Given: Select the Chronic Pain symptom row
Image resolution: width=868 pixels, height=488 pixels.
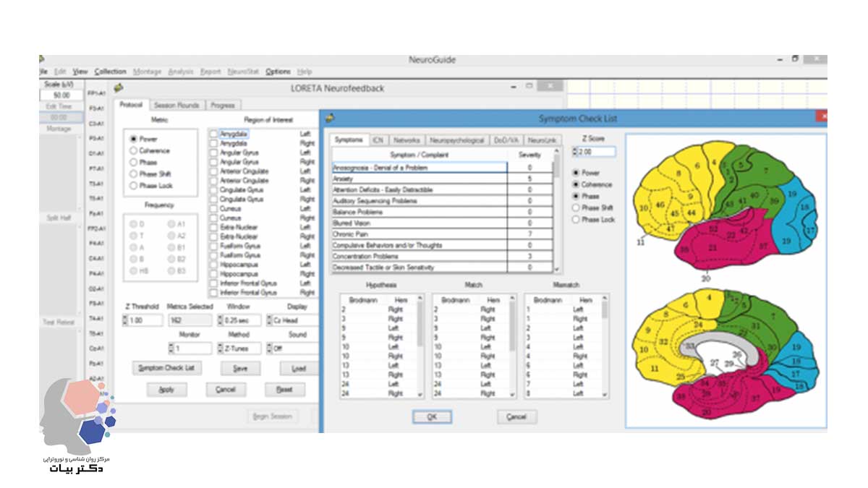Looking at the screenshot, I should 420,234.
